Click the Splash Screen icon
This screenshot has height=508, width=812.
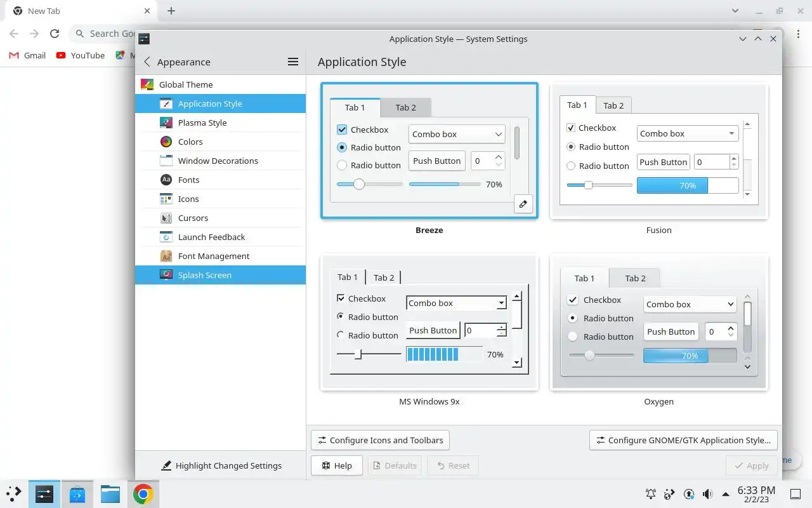coord(166,275)
